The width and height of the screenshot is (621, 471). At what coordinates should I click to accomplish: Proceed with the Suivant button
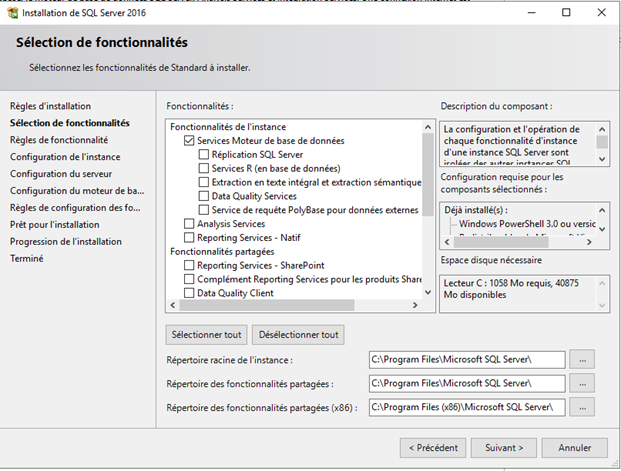504,447
